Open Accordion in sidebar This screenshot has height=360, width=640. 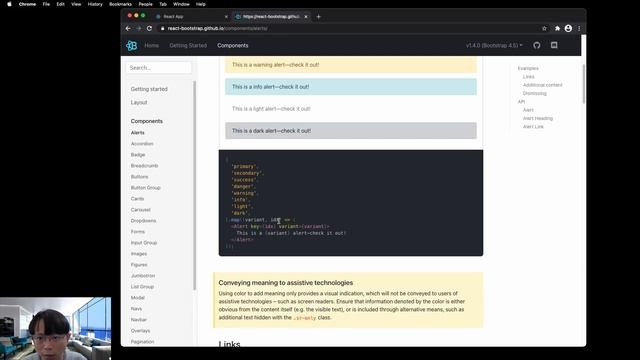(x=142, y=144)
